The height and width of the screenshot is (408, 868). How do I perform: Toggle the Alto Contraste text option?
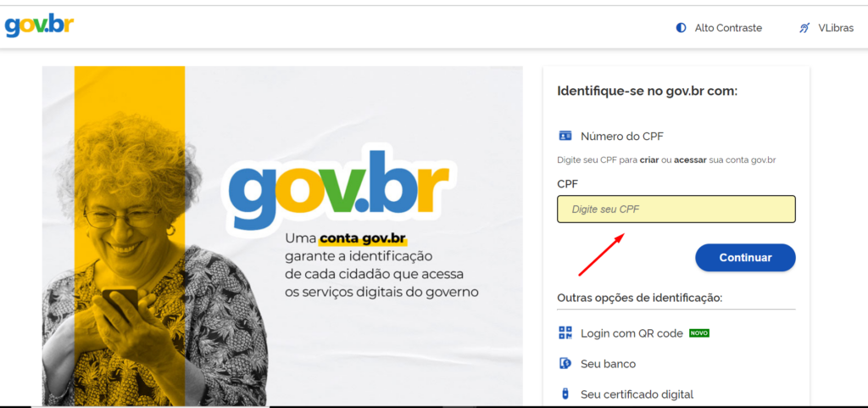(x=728, y=28)
